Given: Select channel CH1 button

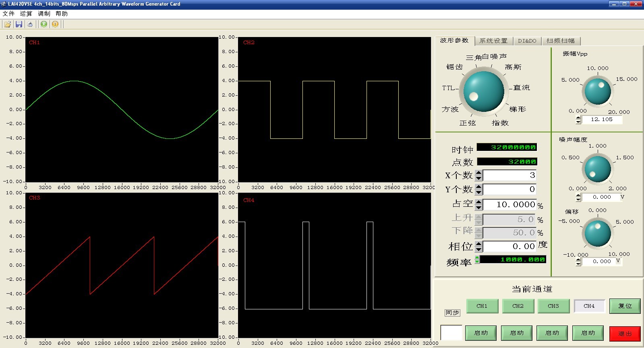Looking at the screenshot, I should (x=482, y=306).
